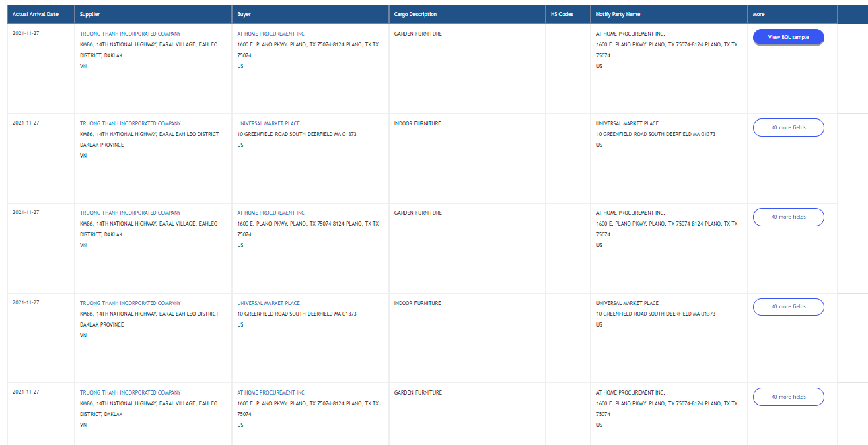Expand '40 more fields' in third row
868x445 pixels.
coord(788,217)
